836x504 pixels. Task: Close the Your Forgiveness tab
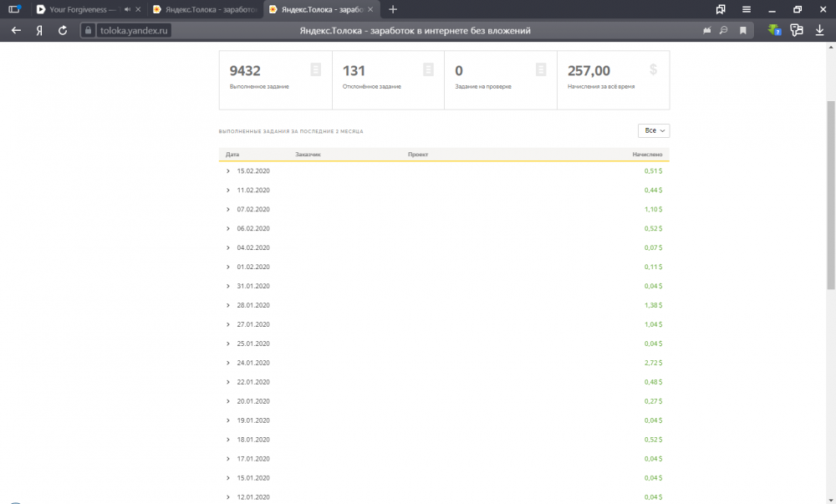pos(138,9)
